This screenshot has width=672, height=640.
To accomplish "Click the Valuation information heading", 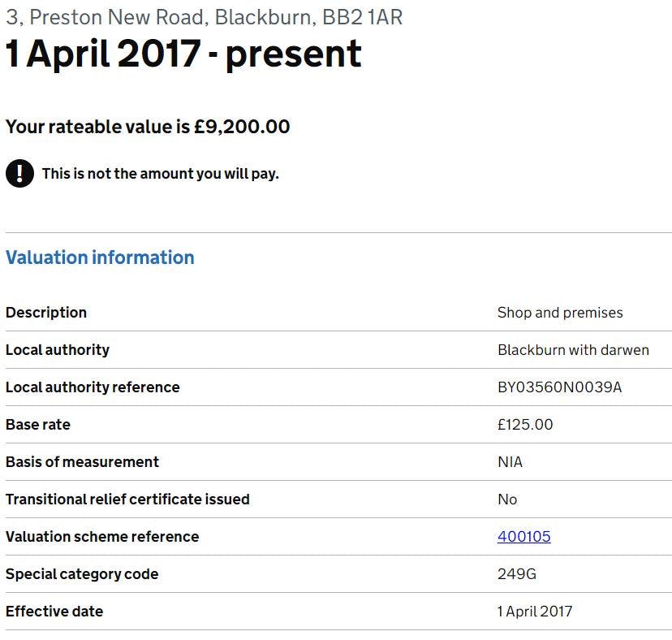I will 100,257.
